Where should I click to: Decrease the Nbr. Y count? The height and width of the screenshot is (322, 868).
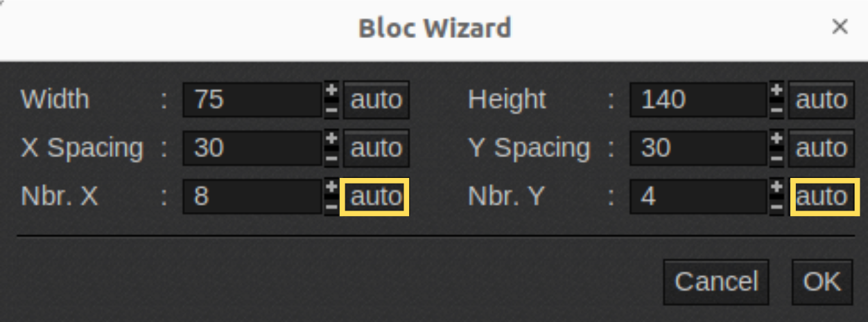click(x=777, y=206)
